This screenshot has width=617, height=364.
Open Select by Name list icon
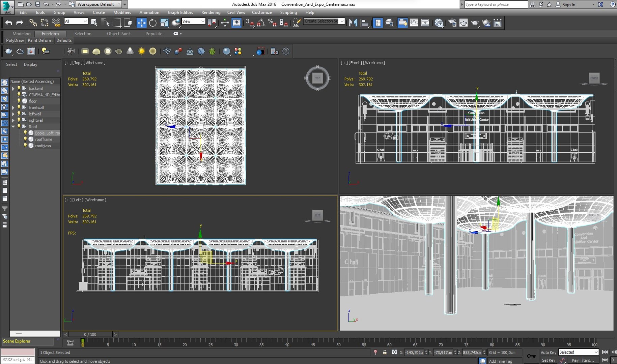(105, 23)
